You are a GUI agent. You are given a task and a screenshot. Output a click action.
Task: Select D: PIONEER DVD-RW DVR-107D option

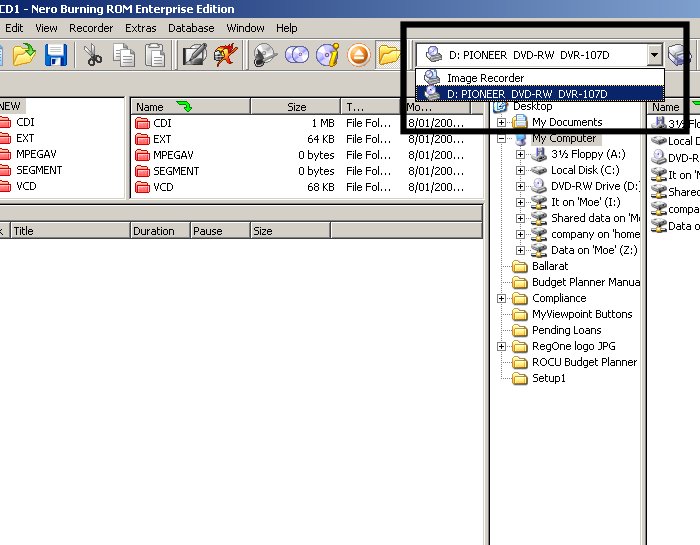pyautogui.click(x=540, y=94)
